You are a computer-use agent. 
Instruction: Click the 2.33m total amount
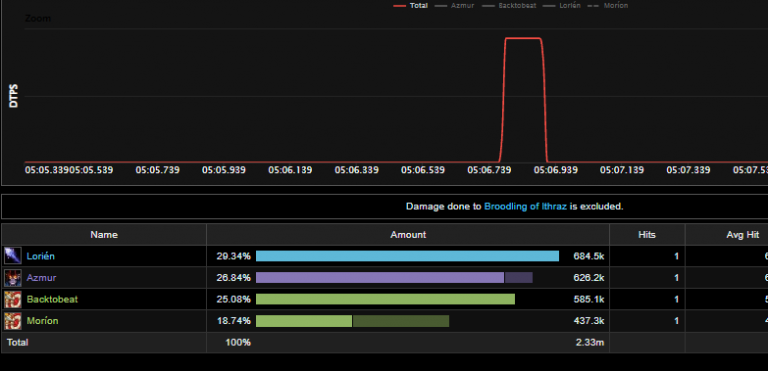[x=590, y=342]
